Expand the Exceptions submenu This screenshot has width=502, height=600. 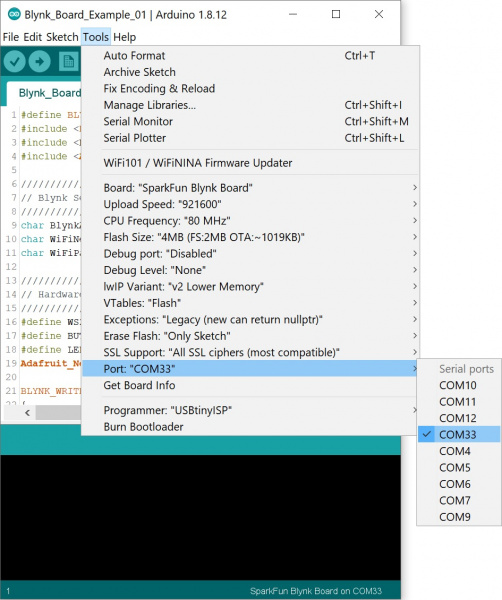(x=251, y=320)
